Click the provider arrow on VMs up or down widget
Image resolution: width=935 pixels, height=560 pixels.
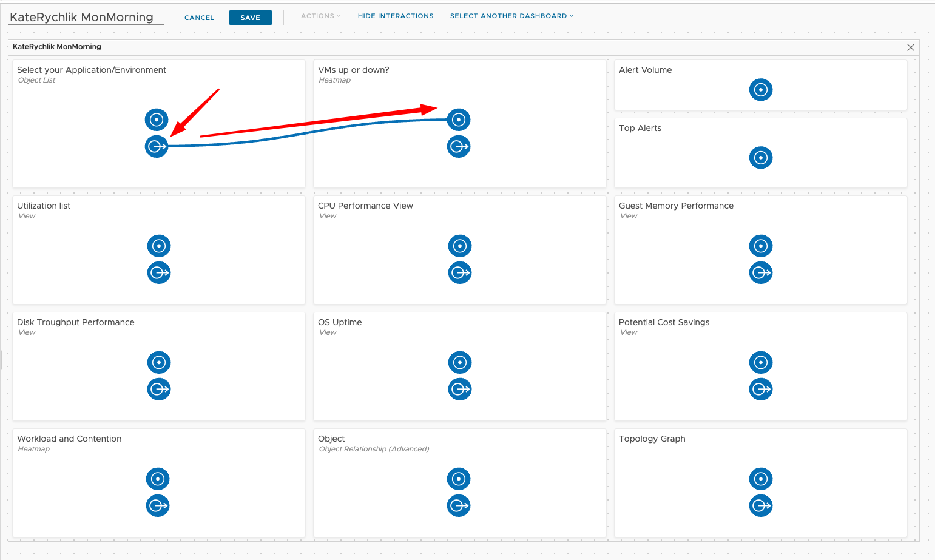click(458, 146)
